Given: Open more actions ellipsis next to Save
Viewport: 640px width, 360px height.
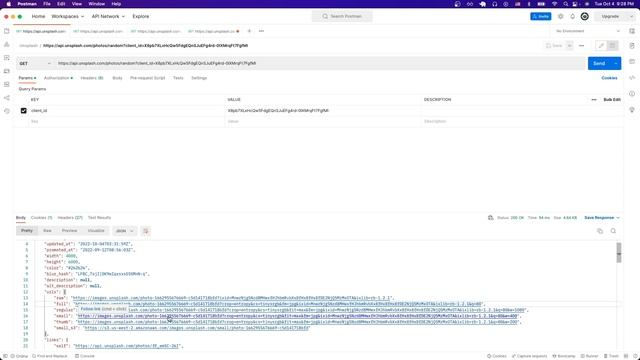Looking at the screenshot, I should pos(581,46).
